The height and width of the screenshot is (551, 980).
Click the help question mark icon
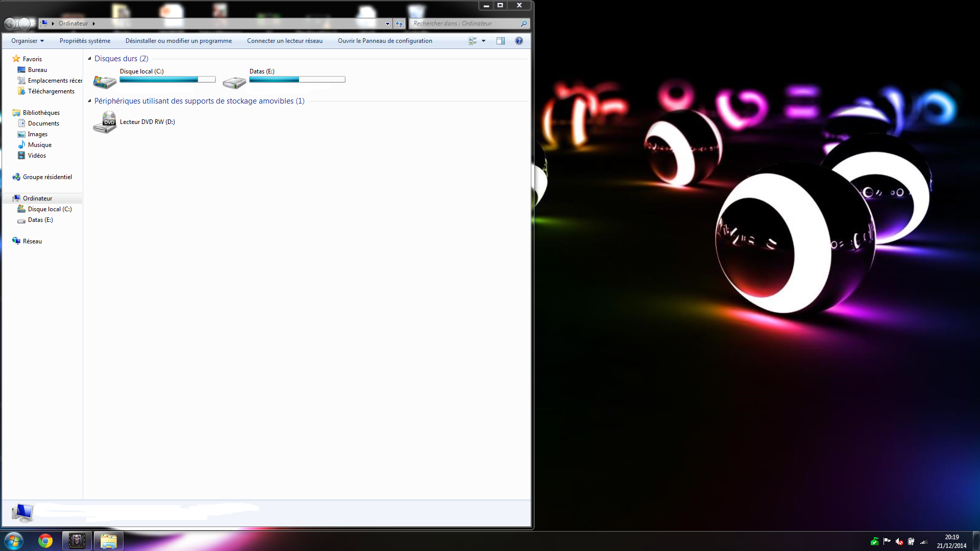[x=519, y=41]
